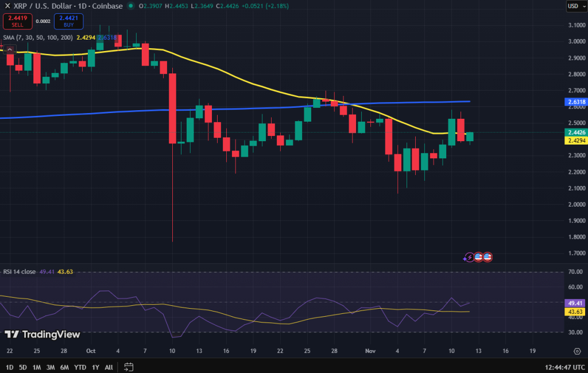Open the USD currency dropdown

pyautogui.click(x=577, y=6)
